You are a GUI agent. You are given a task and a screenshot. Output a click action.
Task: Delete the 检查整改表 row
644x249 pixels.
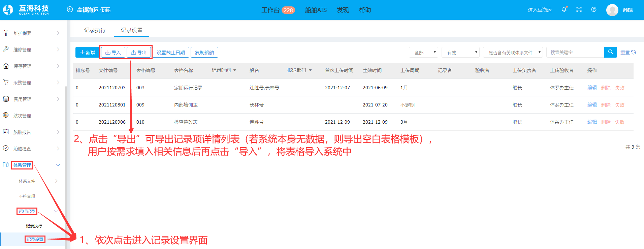(606, 122)
